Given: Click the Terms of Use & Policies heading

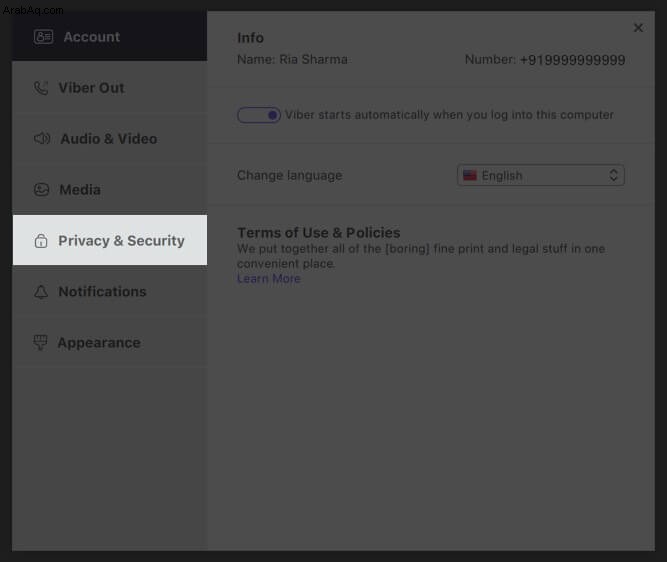Looking at the screenshot, I should click(x=319, y=233).
